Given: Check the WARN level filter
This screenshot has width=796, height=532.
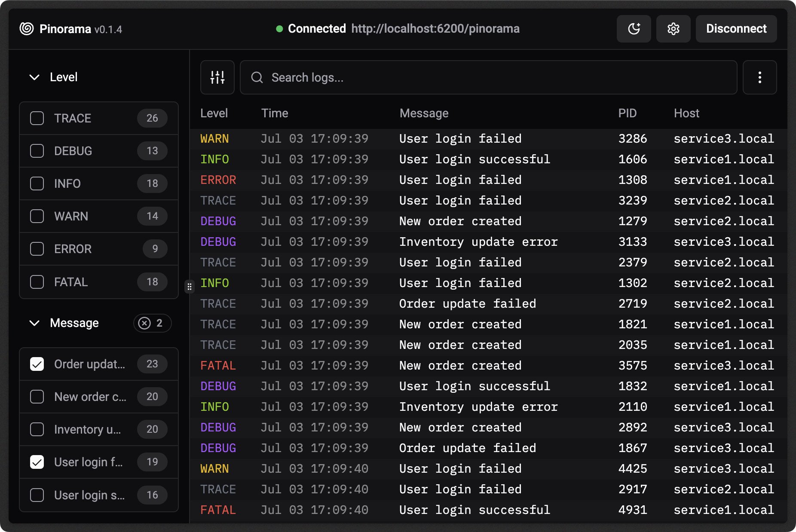Looking at the screenshot, I should coord(37,216).
